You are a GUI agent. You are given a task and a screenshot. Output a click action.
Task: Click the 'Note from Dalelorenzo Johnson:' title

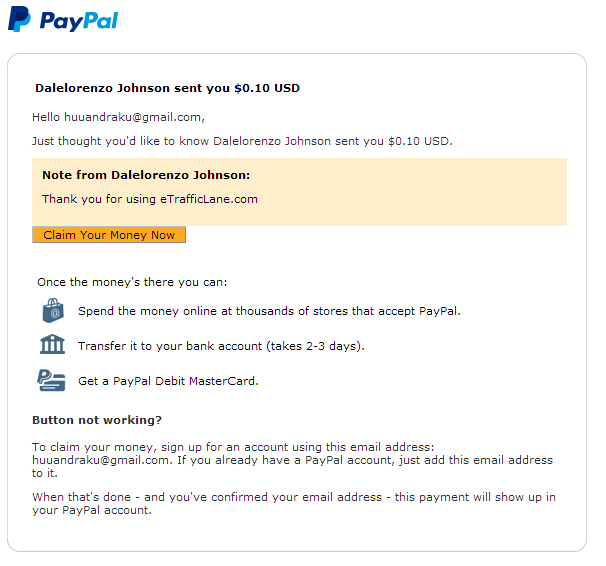point(146,175)
